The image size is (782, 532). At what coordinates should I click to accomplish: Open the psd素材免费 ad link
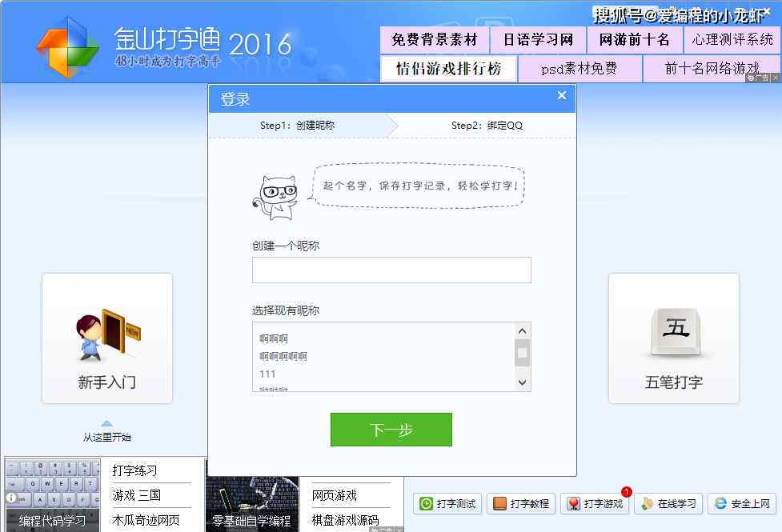click(579, 68)
